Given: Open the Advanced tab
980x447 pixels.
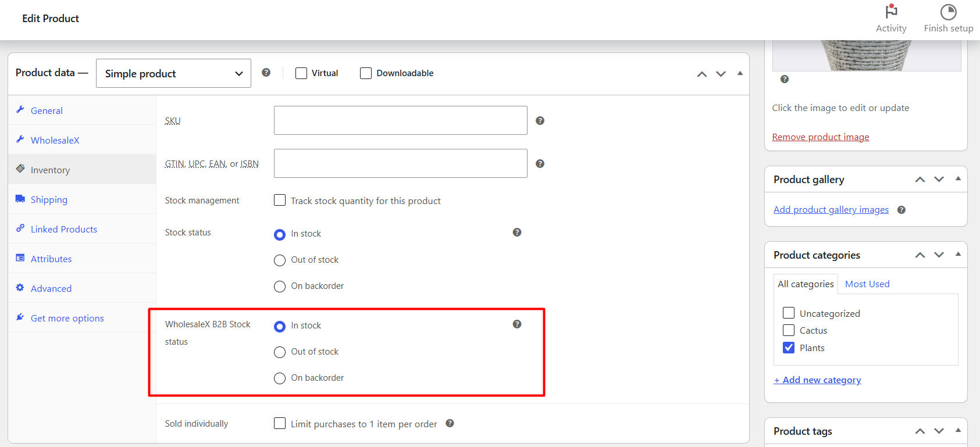Looking at the screenshot, I should tap(82, 288).
